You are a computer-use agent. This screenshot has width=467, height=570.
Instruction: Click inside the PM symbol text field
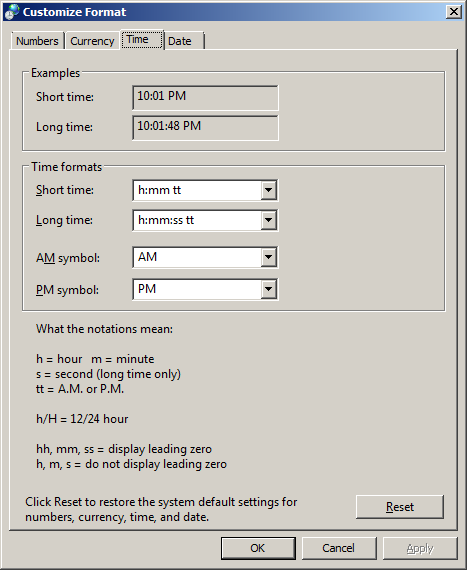197,289
